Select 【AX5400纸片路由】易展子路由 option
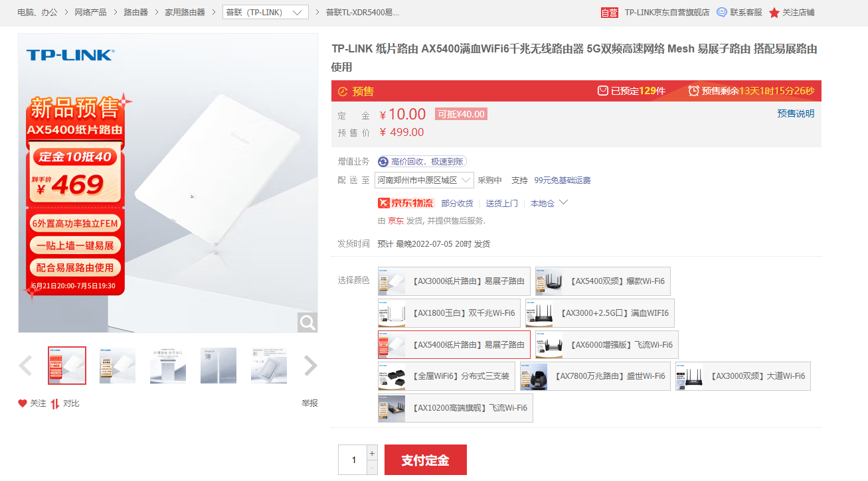868x481 pixels. 454,345
